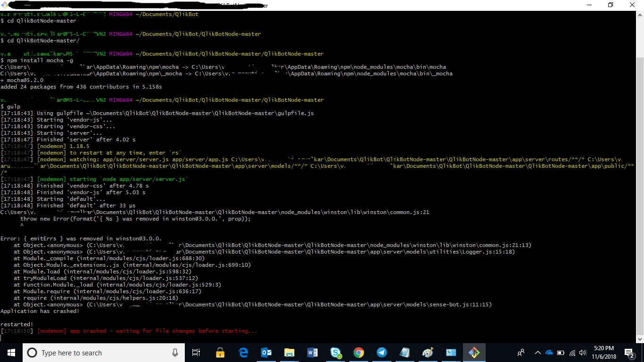
Task: Click '$ cd QlikBotNode-master/' command line
Action: point(40,41)
